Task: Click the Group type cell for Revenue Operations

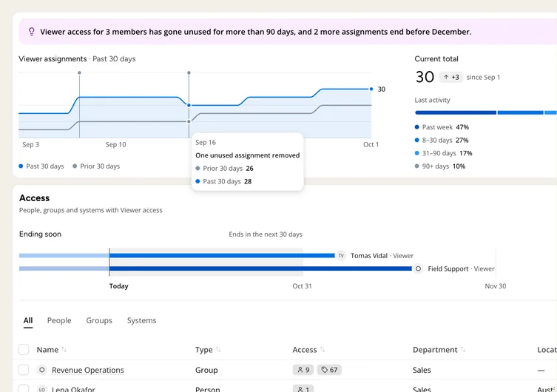Action: tap(206, 370)
